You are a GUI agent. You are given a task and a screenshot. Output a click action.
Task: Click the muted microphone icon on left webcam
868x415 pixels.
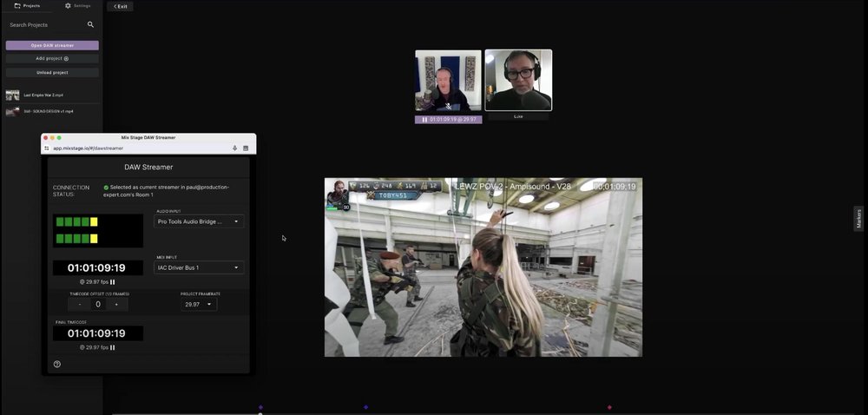449,106
